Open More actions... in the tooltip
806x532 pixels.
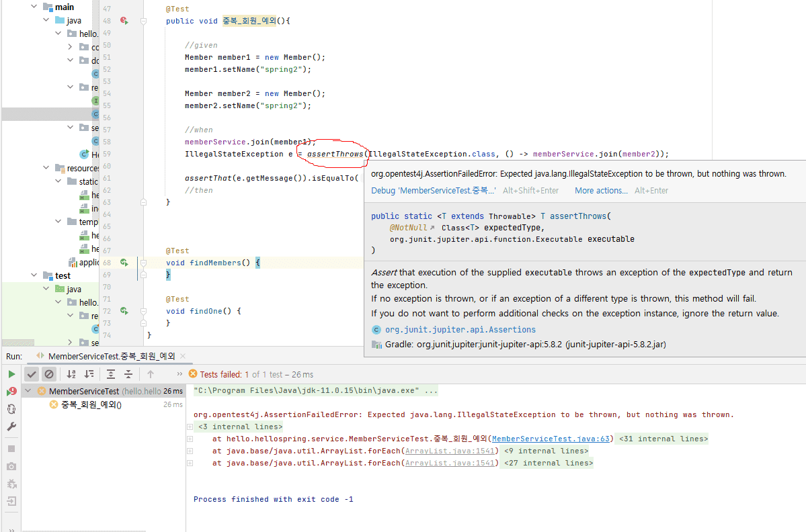coord(601,191)
